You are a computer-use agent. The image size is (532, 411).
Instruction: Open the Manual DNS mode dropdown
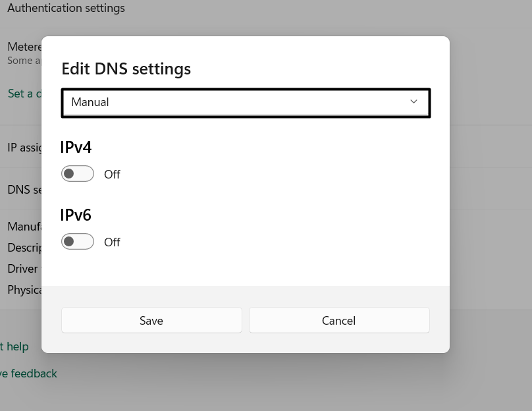(245, 103)
